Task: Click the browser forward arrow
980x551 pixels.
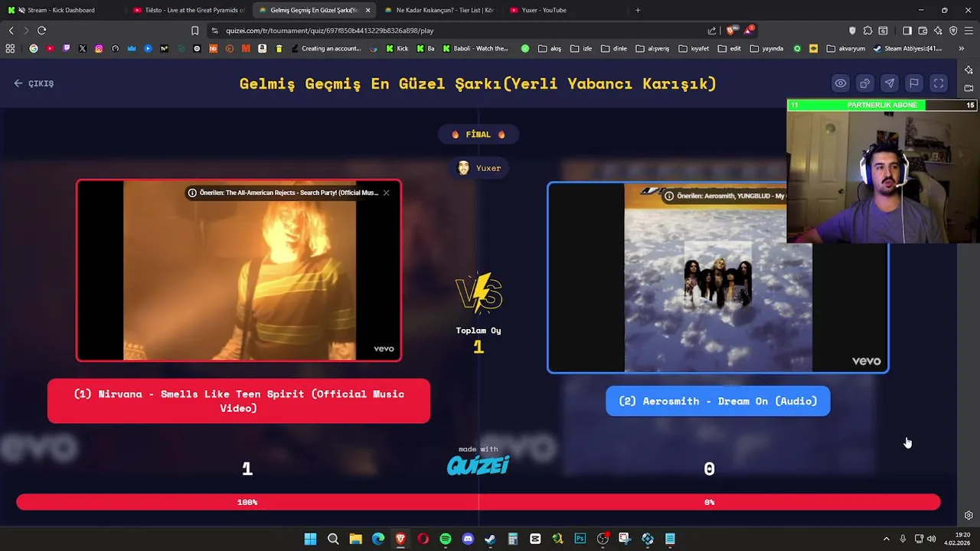Action: coord(26,31)
